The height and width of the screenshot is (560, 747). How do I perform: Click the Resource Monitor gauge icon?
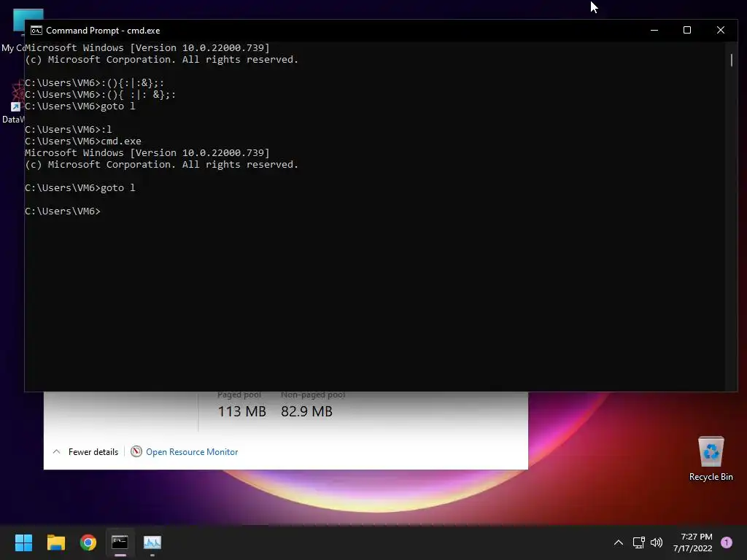[x=136, y=451]
